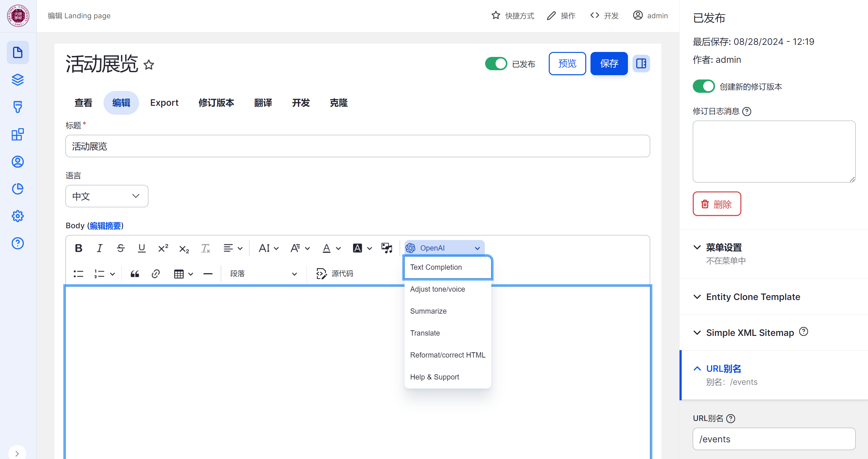Click the red 删除 delete button
Screen dimensions: 868x459
pyautogui.click(x=717, y=204)
